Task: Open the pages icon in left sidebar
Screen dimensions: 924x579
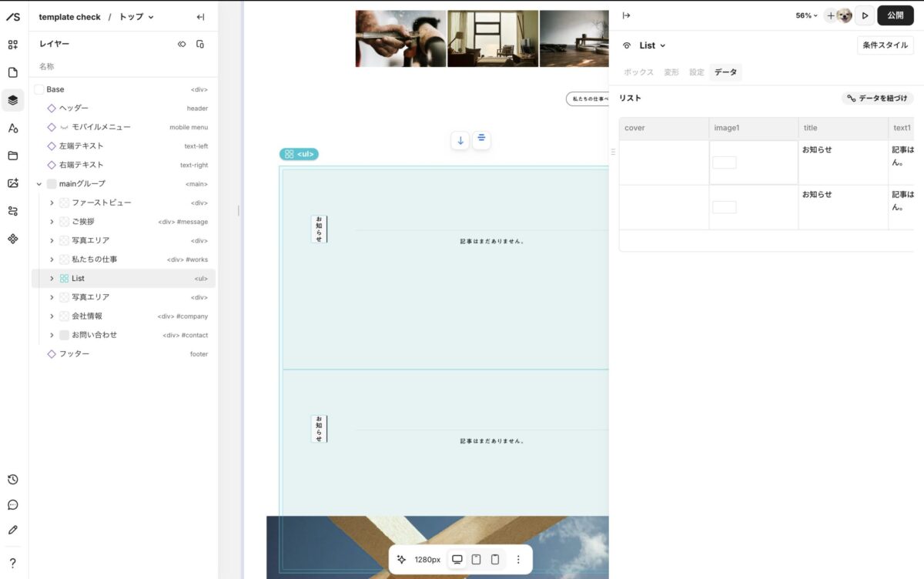Action: pos(13,72)
